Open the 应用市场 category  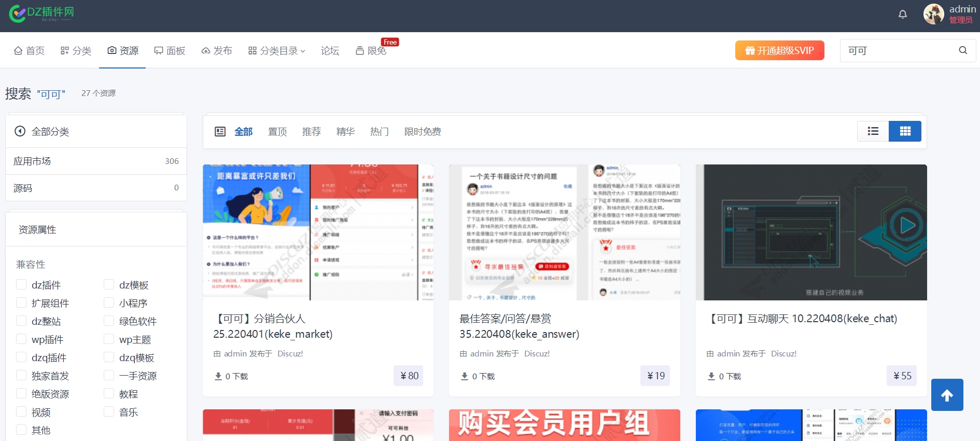pos(96,161)
